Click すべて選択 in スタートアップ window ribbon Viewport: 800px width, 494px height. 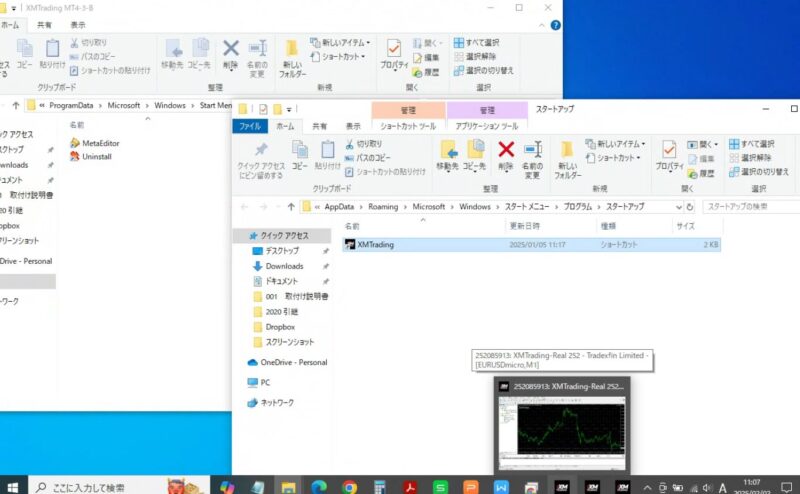[752, 144]
